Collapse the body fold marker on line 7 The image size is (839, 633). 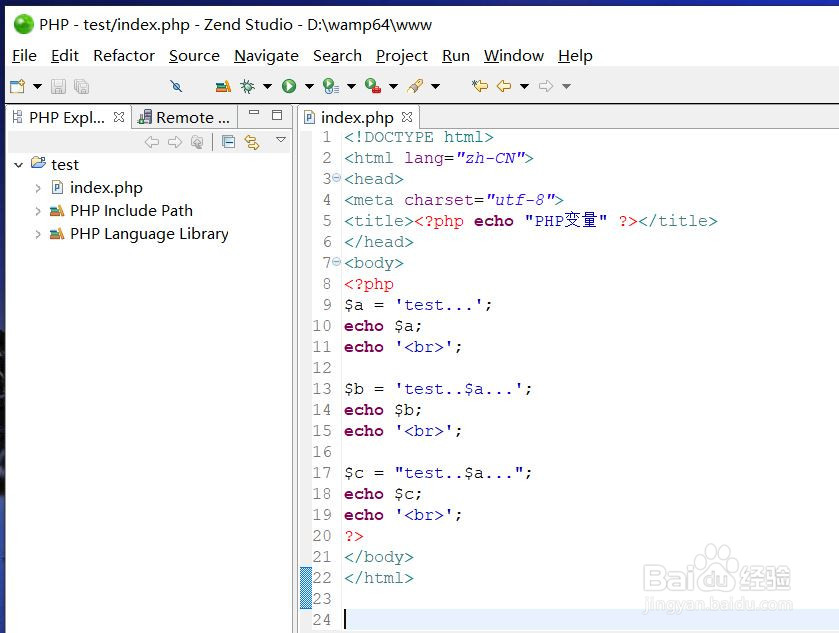coord(336,262)
